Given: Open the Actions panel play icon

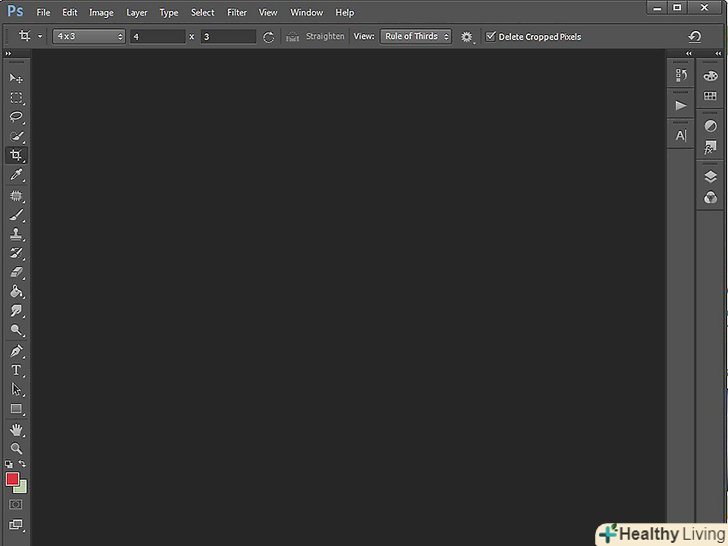Looking at the screenshot, I should [681, 105].
